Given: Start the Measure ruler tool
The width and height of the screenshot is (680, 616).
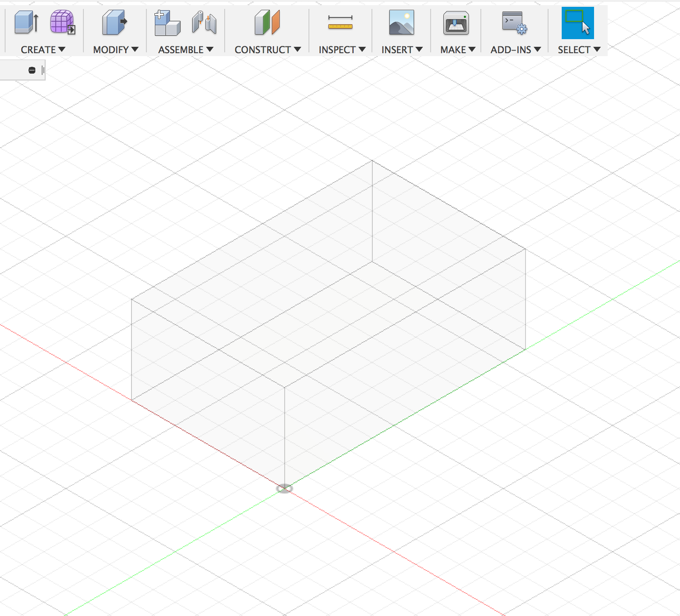Looking at the screenshot, I should (x=340, y=22).
